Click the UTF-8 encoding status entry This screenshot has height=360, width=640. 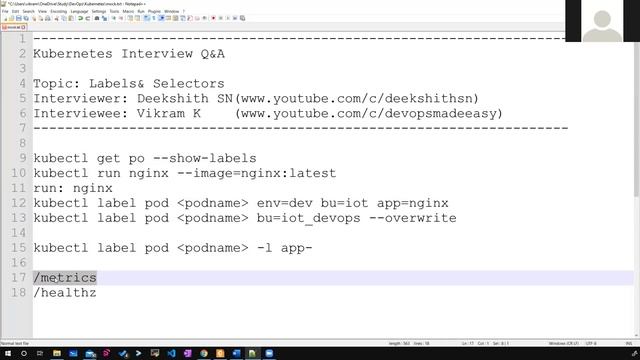point(591,344)
